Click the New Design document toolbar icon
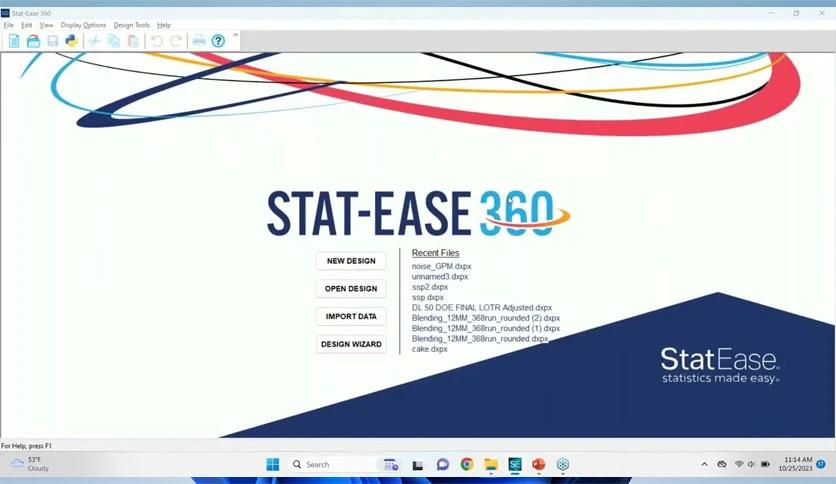836x484 pixels. coord(14,41)
